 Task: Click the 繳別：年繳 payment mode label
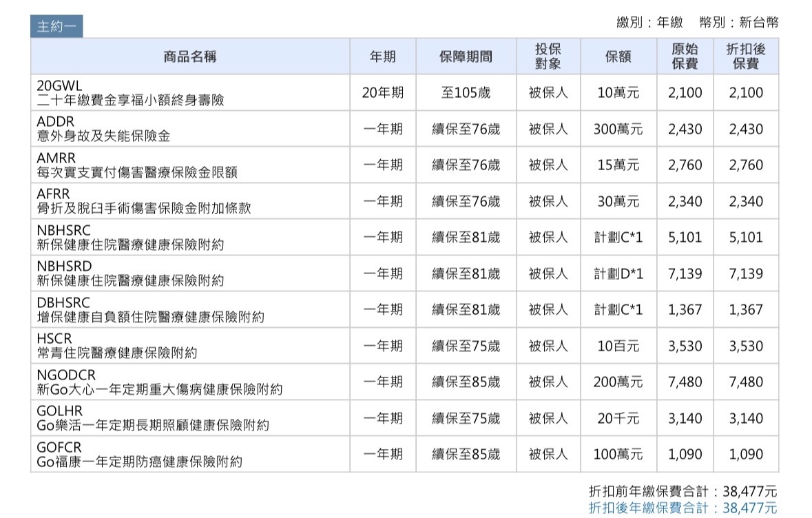coord(649,22)
